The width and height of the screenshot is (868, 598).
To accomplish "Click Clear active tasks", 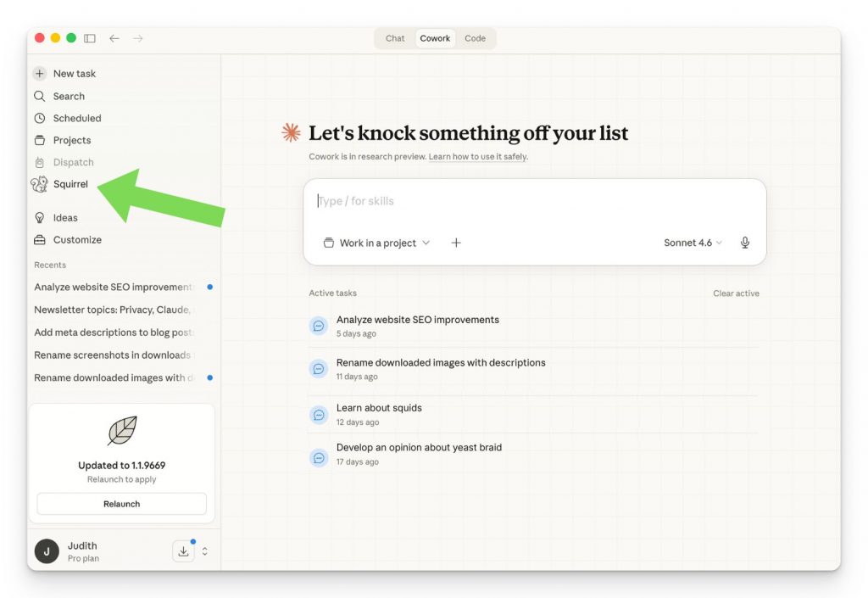I will pos(736,293).
